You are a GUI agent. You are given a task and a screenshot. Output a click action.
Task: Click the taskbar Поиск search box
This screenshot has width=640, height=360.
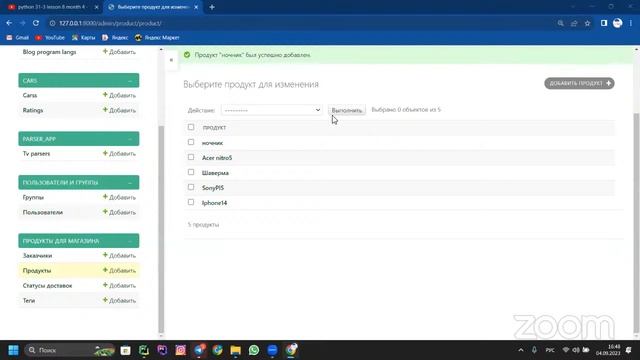69,350
